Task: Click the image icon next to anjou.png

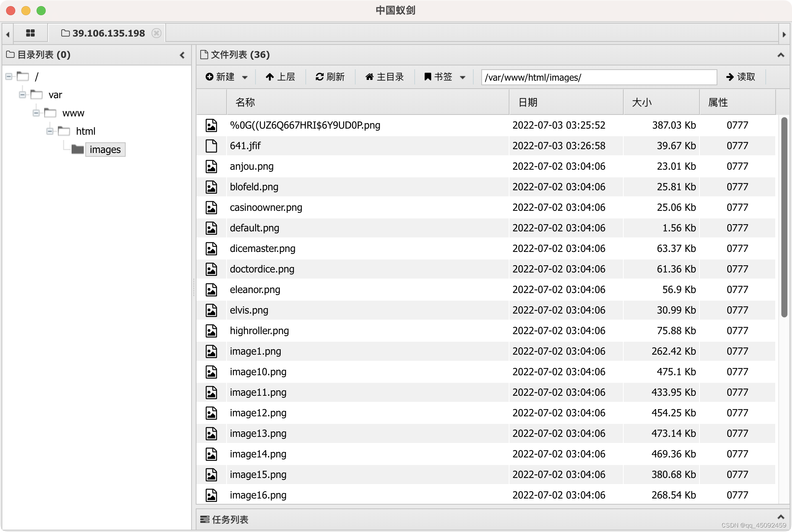Action: coord(212,166)
